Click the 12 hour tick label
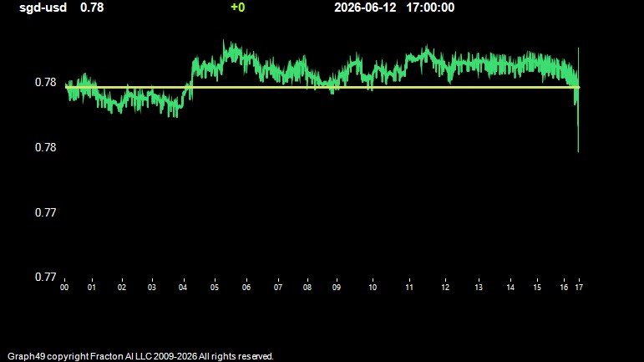 tap(446, 288)
